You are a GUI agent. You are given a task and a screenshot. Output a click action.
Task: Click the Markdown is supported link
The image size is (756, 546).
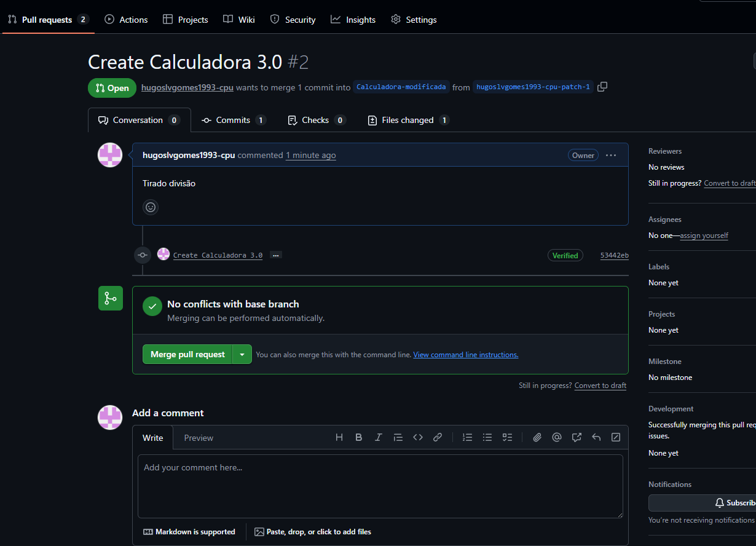coord(189,532)
